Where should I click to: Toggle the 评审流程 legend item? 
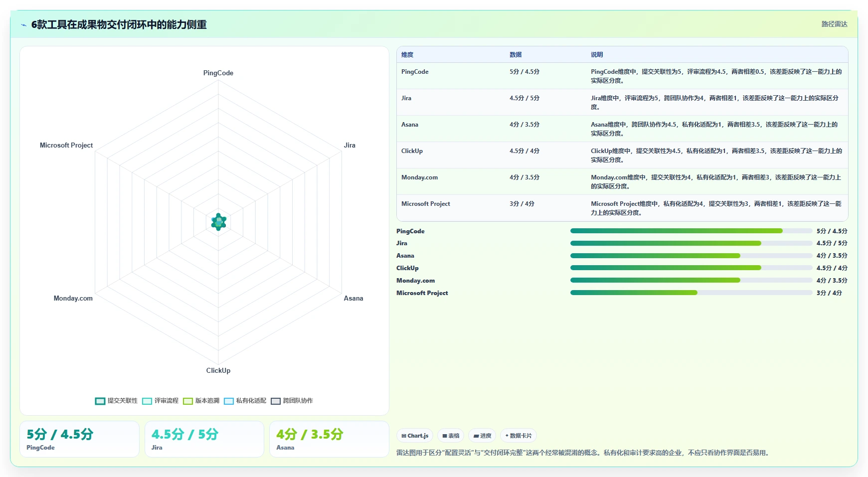(160, 401)
